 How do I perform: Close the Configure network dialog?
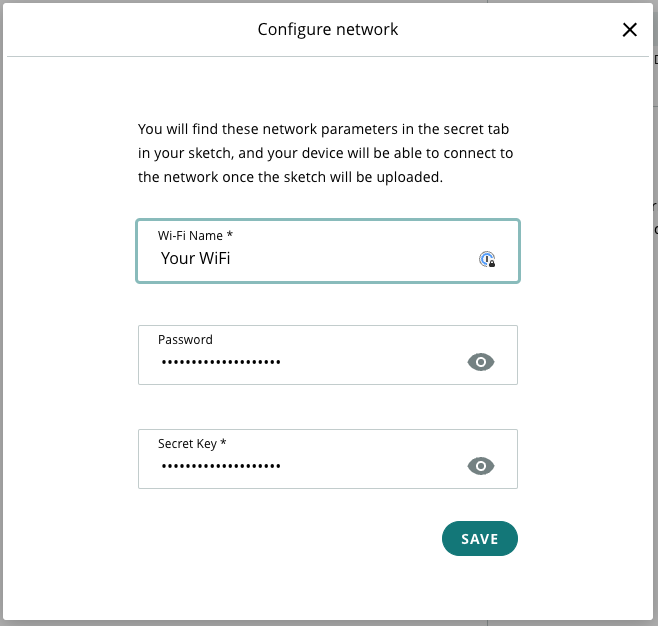tap(630, 30)
